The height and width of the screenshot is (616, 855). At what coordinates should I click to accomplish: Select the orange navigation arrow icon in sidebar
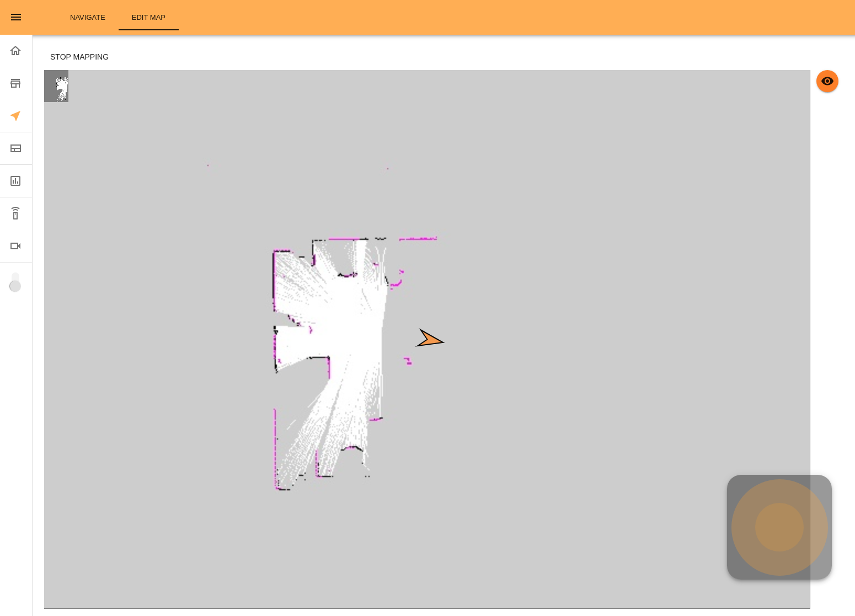click(x=15, y=116)
